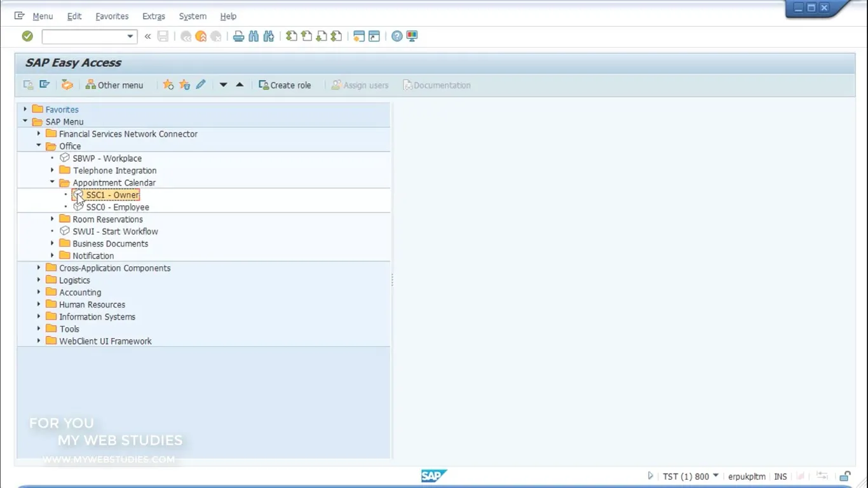Expand status bar with triangle arrow
Viewport: 868px width, 488px height.
649,476
